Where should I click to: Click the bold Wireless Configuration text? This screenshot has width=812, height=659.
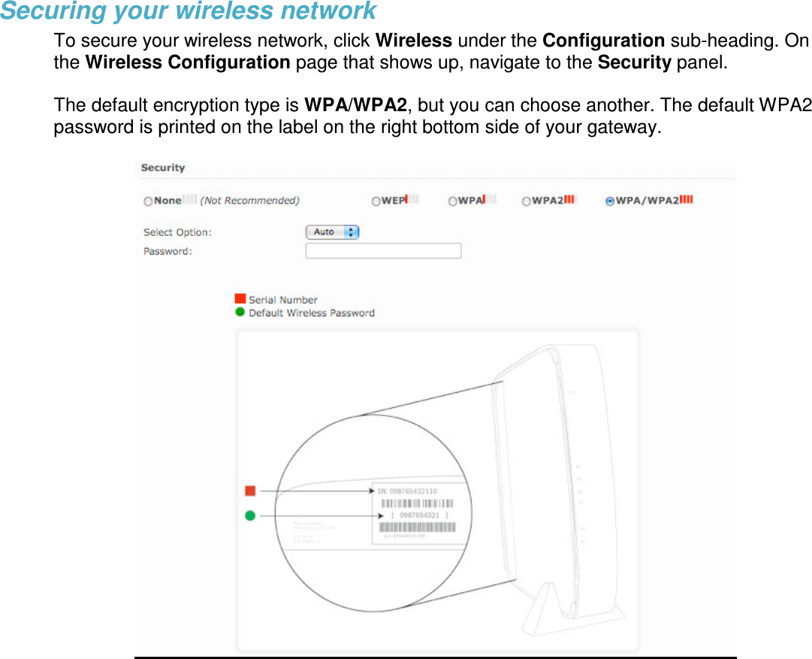[x=186, y=62]
